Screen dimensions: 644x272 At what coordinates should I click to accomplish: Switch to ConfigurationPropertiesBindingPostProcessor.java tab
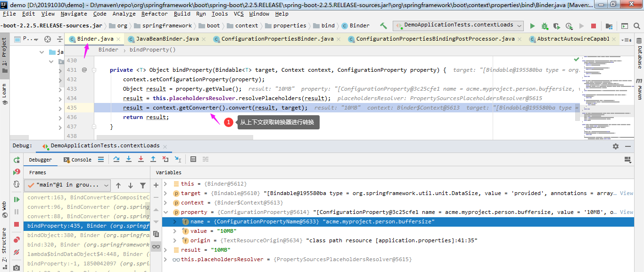pyautogui.click(x=435, y=39)
